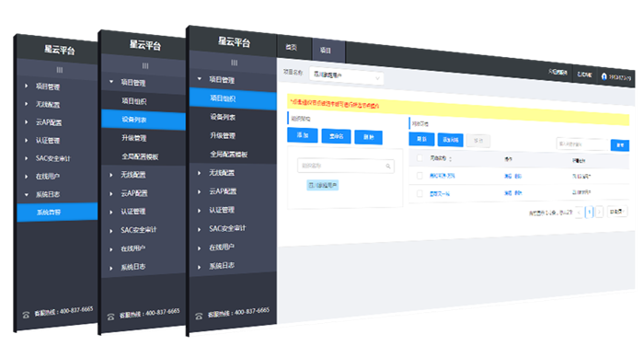
Task: Click the blue 添加 button
Action: [x=303, y=134]
